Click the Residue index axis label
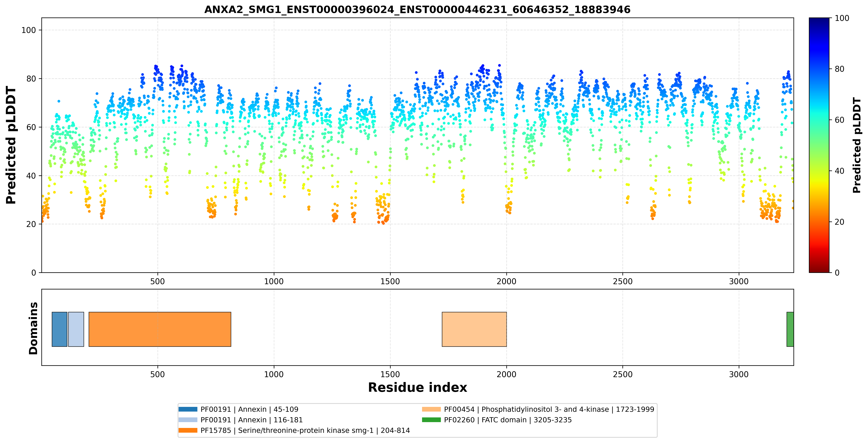Screen dimensions: 868x443 click(x=418, y=387)
